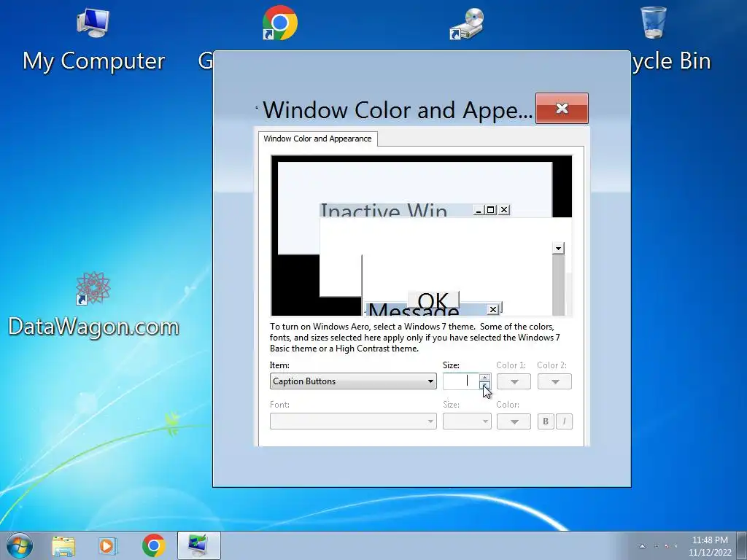Click the preview Message box close button

[x=493, y=309]
